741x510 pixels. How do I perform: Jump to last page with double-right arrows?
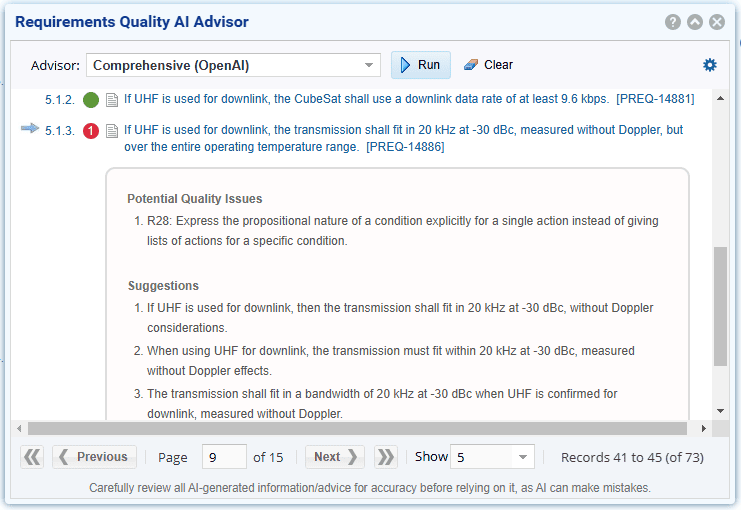386,457
